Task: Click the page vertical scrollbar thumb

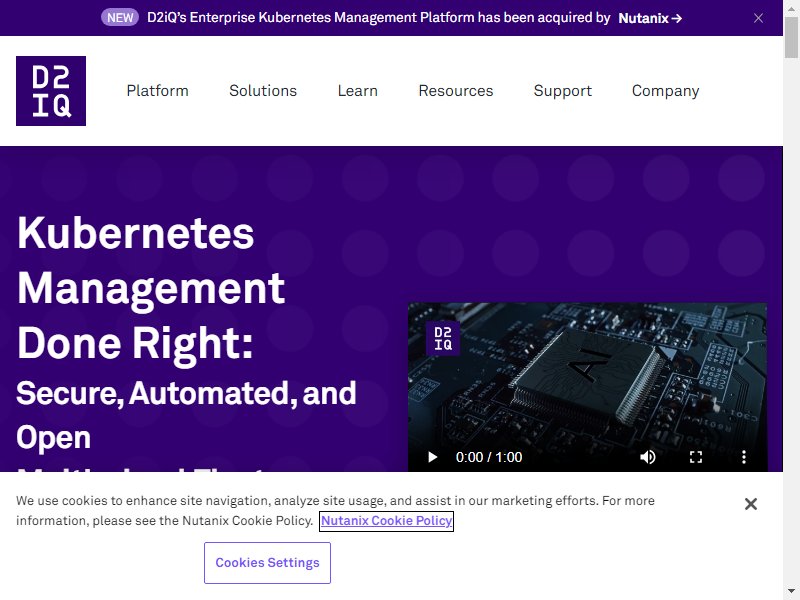Action: tap(791, 37)
